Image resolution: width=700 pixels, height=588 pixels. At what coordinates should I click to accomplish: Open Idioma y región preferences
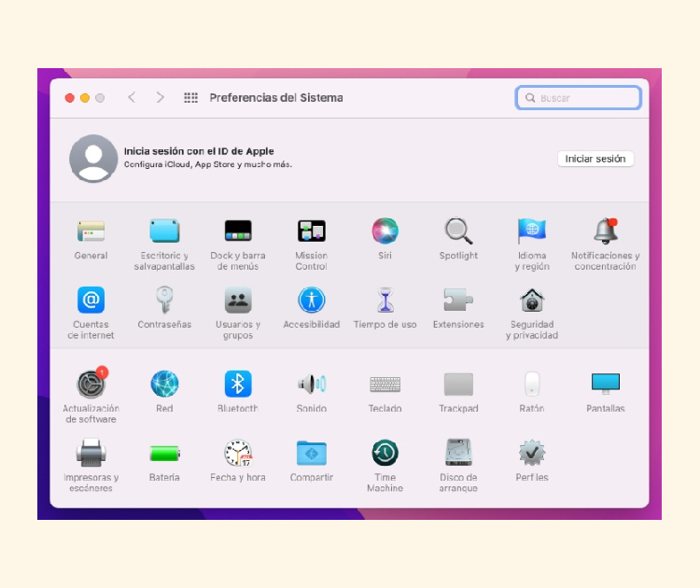pyautogui.click(x=532, y=231)
